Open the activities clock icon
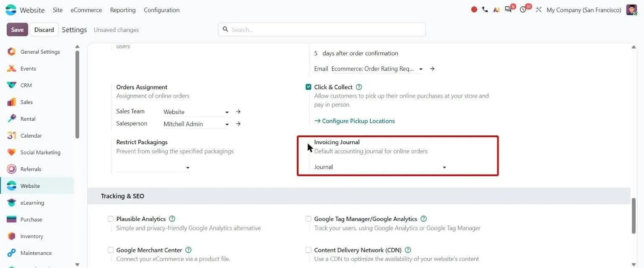 523,10
